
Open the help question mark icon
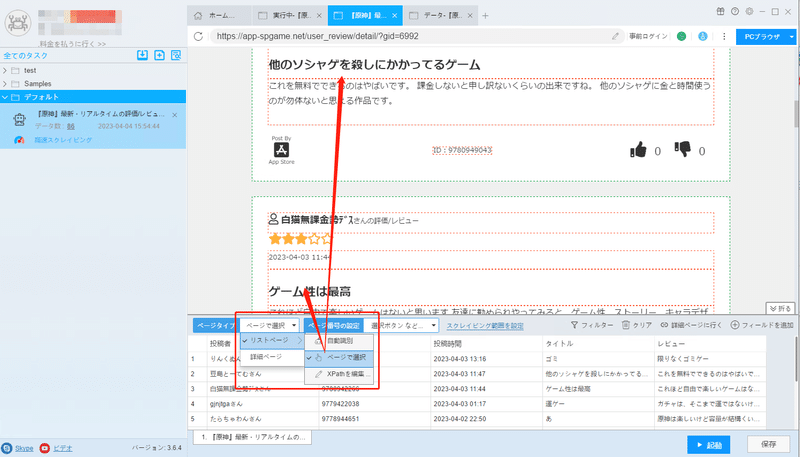[x=735, y=11]
